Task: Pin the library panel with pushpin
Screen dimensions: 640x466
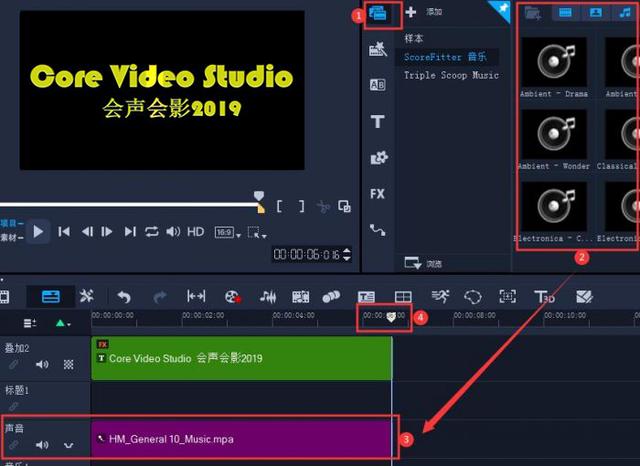Action: pyautogui.click(x=503, y=8)
